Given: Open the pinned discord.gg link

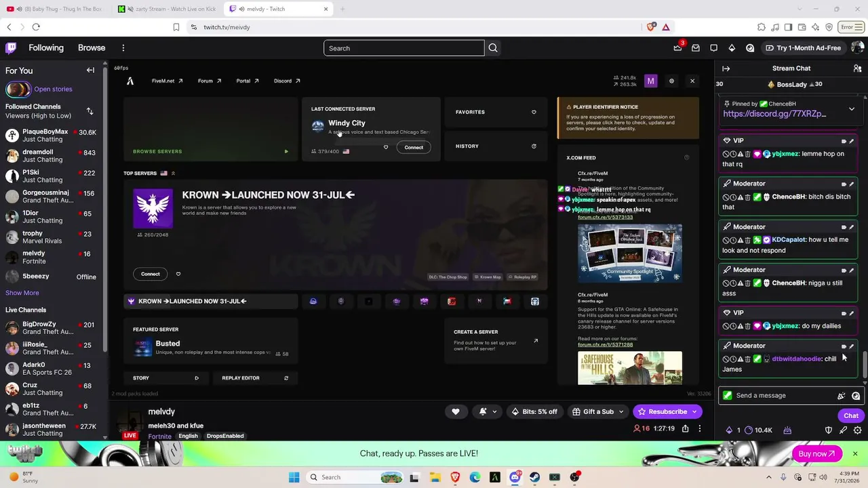Looking at the screenshot, I should [774, 114].
